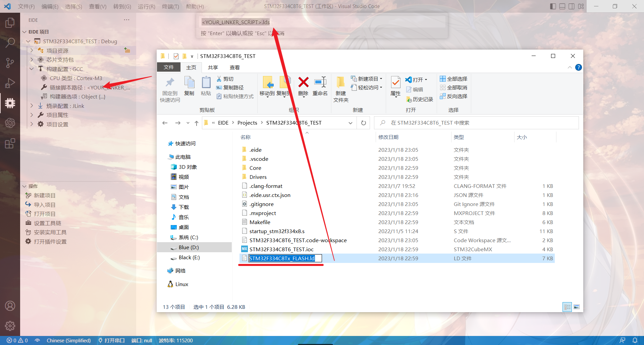Expand the 芯片支持包 tree node
This screenshot has height=345, width=644.
[x=32, y=60]
